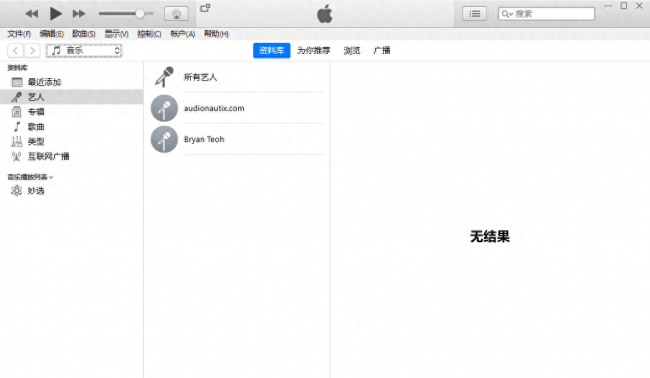The height and width of the screenshot is (378, 650).
Task: Open the Up Next list button
Action: (474, 14)
